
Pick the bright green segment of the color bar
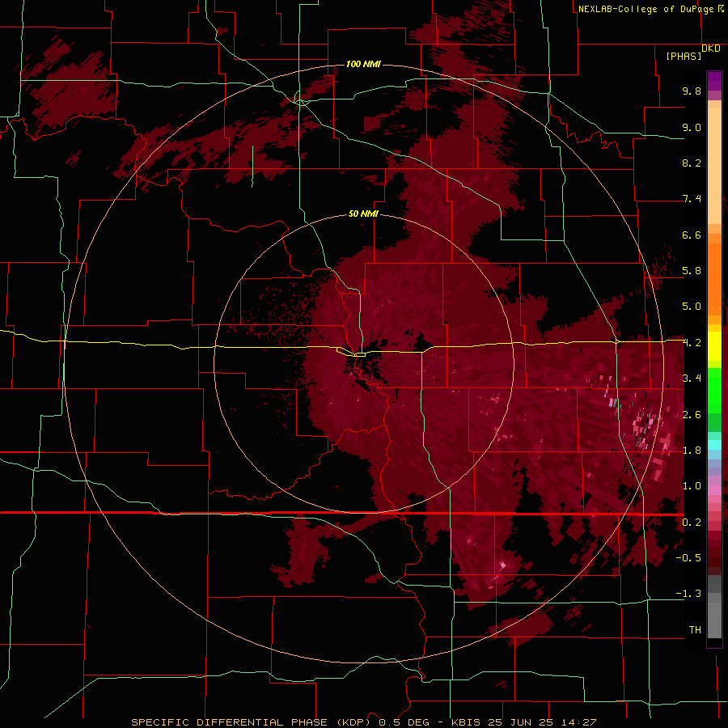714,391
